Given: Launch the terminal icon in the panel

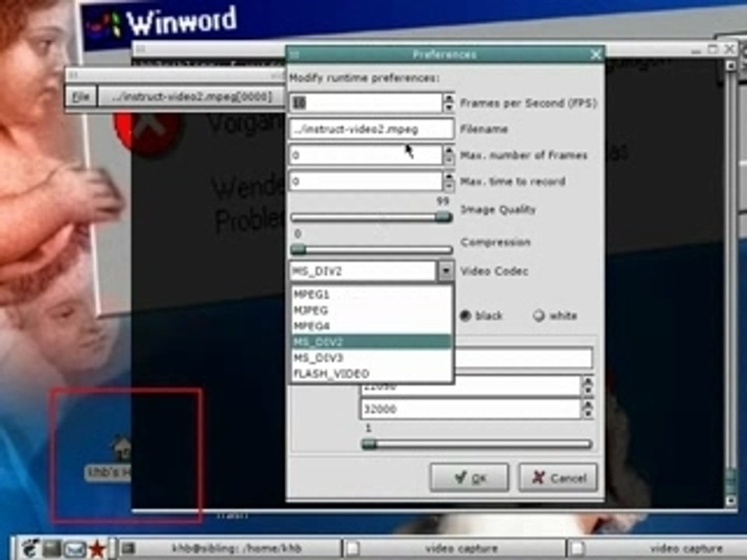Looking at the screenshot, I should coord(51,549).
